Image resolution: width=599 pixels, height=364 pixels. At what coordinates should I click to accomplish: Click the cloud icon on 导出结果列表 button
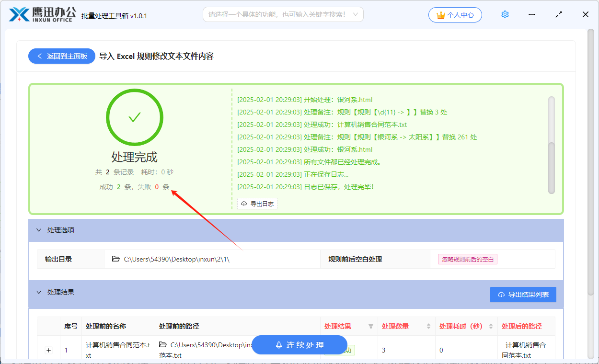(x=501, y=294)
